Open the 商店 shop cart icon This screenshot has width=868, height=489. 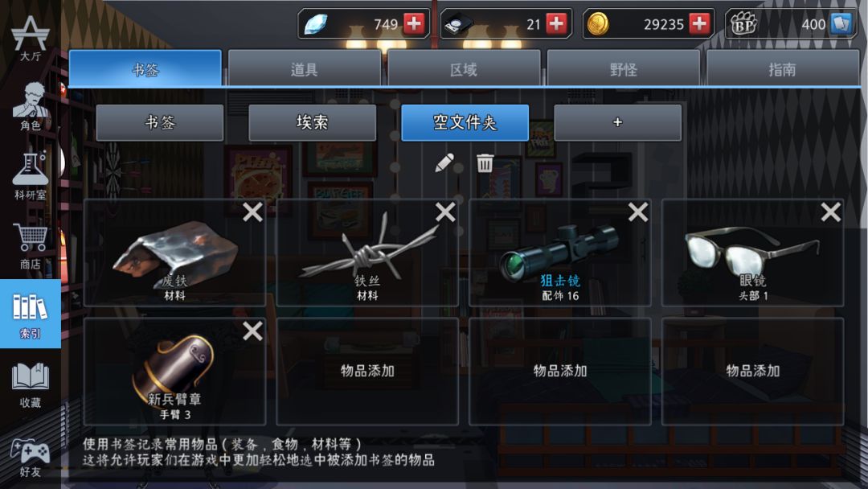tap(30, 246)
